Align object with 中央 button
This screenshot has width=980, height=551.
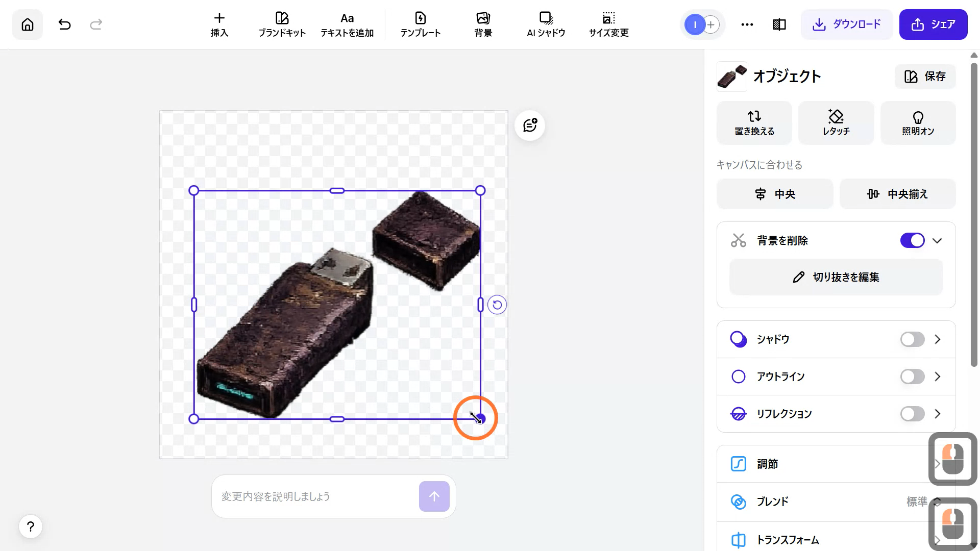[775, 194]
